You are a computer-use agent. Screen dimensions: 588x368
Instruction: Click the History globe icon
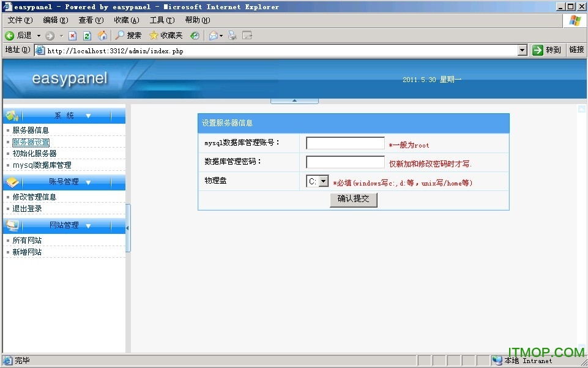195,35
